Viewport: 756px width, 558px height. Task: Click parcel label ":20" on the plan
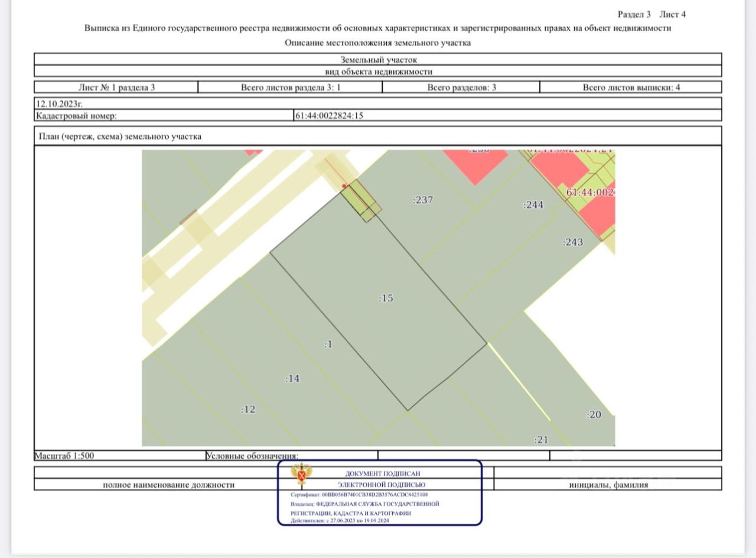pyautogui.click(x=594, y=415)
